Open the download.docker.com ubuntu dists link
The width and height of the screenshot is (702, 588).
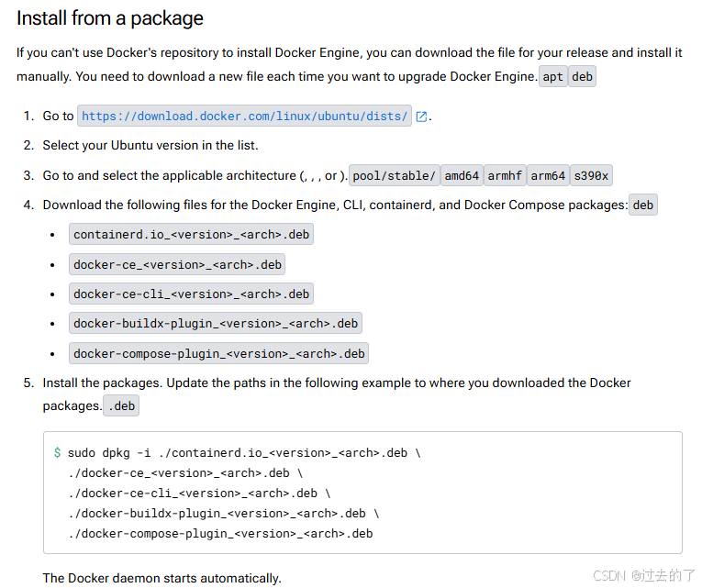pyautogui.click(x=244, y=116)
